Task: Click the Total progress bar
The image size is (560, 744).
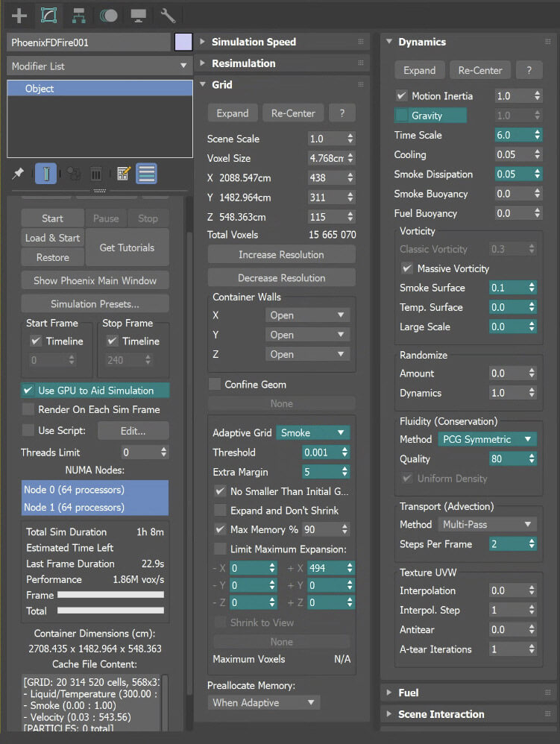Action: [x=110, y=611]
